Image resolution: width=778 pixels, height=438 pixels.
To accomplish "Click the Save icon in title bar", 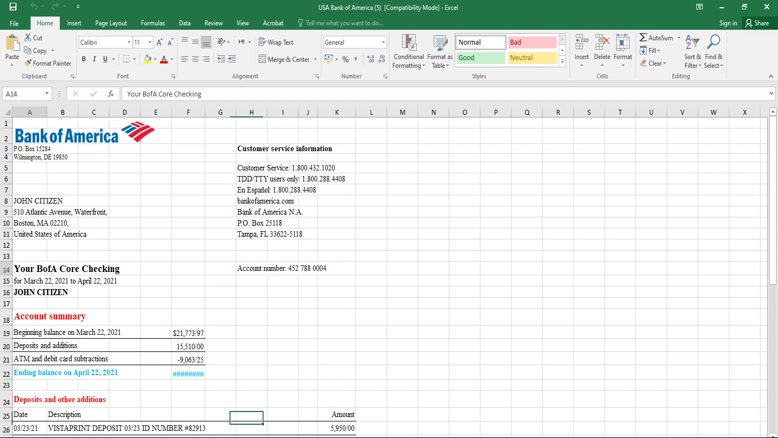I will click(13, 7).
